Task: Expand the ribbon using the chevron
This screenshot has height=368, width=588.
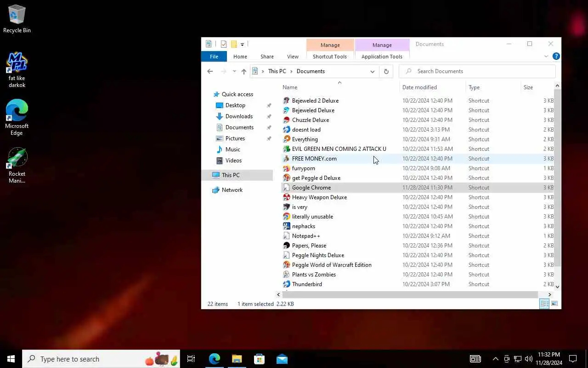Action: 546,57
